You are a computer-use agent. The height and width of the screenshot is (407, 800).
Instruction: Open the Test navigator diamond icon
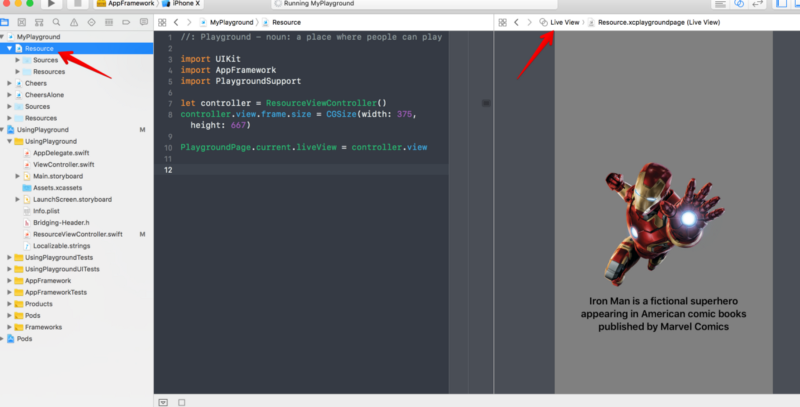(x=91, y=22)
